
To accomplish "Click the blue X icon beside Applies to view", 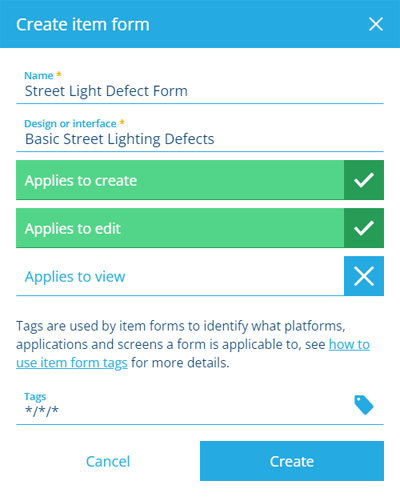I will 364,276.
